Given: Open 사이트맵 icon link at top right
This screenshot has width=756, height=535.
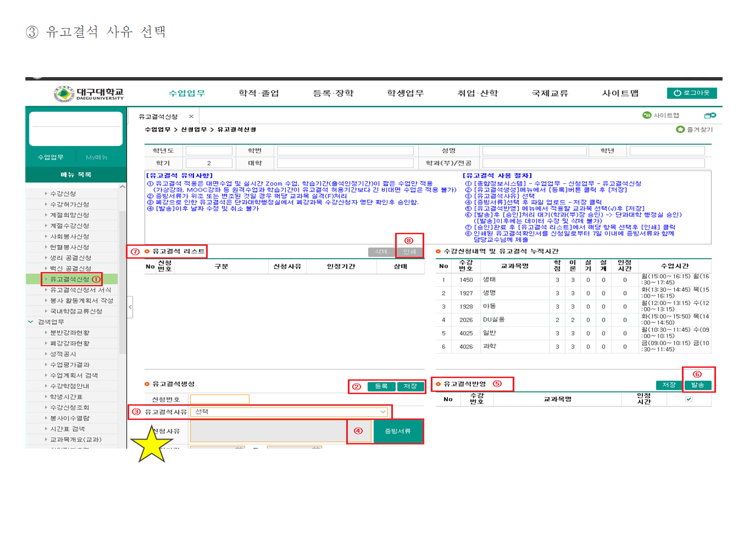Looking at the screenshot, I should [x=661, y=115].
